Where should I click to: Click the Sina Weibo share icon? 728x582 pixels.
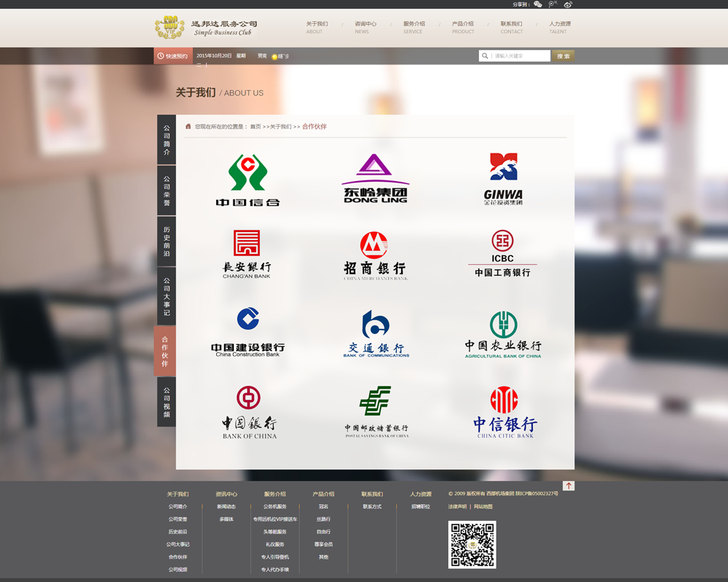[x=568, y=4]
